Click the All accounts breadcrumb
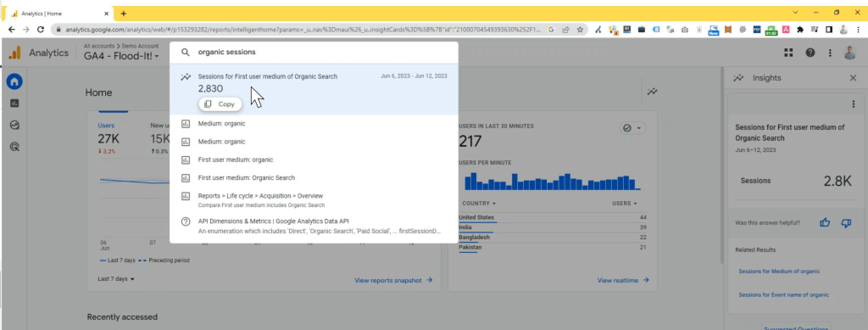The height and width of the screenshot is (330, 868). (100, 46)
